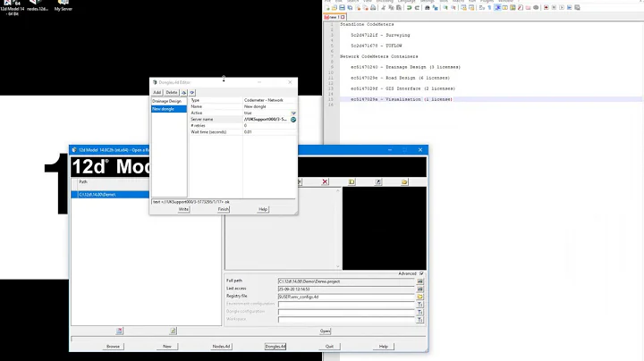The height and width of the screenshot is (361, 644).
Task: Click the Save All icon in Notepad++ toolbar
Action: click(350, 8)
